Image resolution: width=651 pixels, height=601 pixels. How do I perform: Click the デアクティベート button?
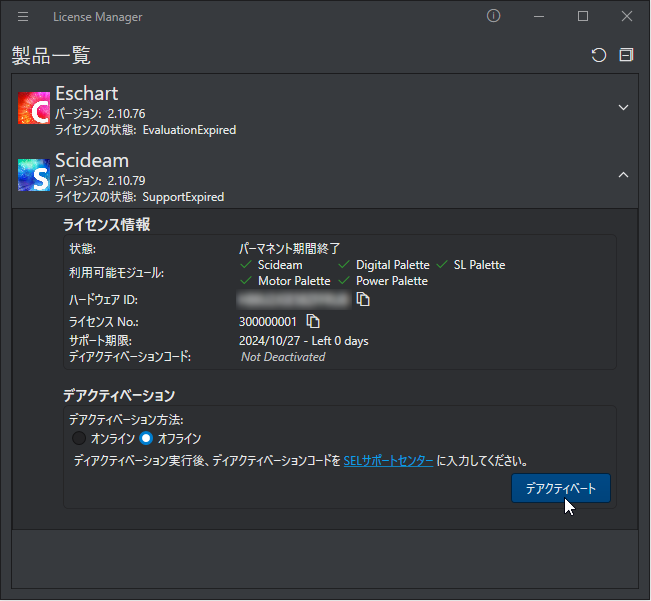click(560, 488)
